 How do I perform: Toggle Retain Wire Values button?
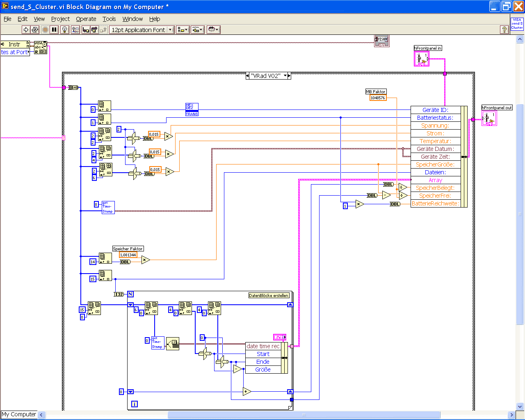(75, 30)
